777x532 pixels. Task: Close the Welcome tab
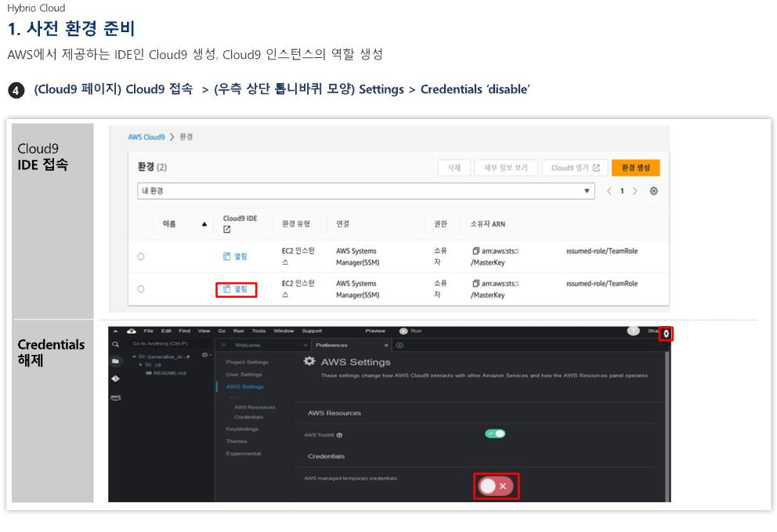305,345
